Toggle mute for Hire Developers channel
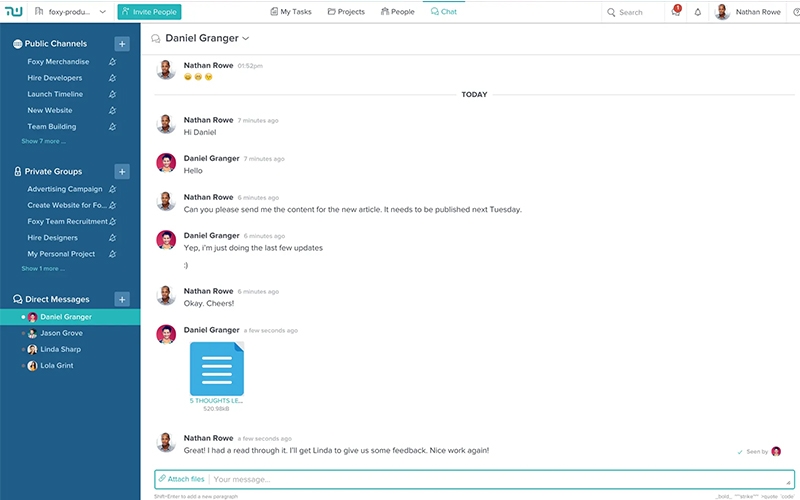Viewport: 800px width, 500px height. click(112, 78)
